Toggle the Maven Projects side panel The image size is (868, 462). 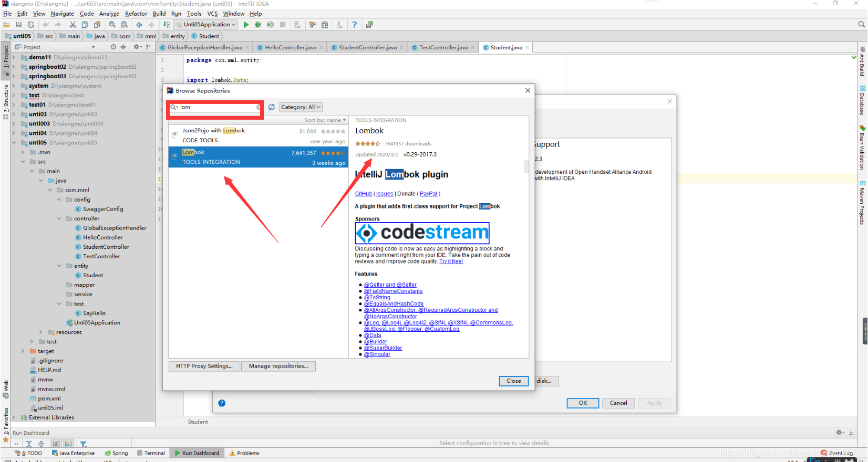(x=862, y=203)
